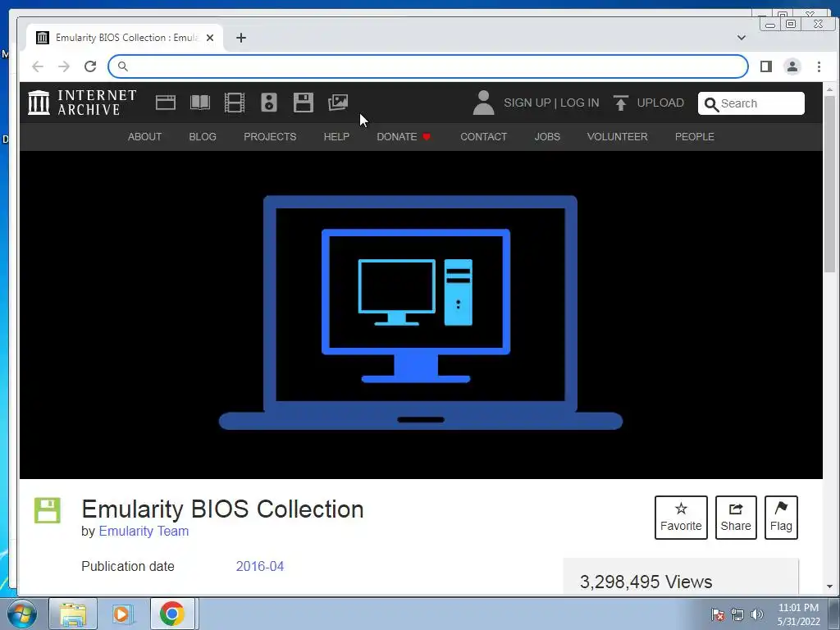Click the taskbar clock showing 11:01 PM
840x630 pixels.
tap(798, 614)
